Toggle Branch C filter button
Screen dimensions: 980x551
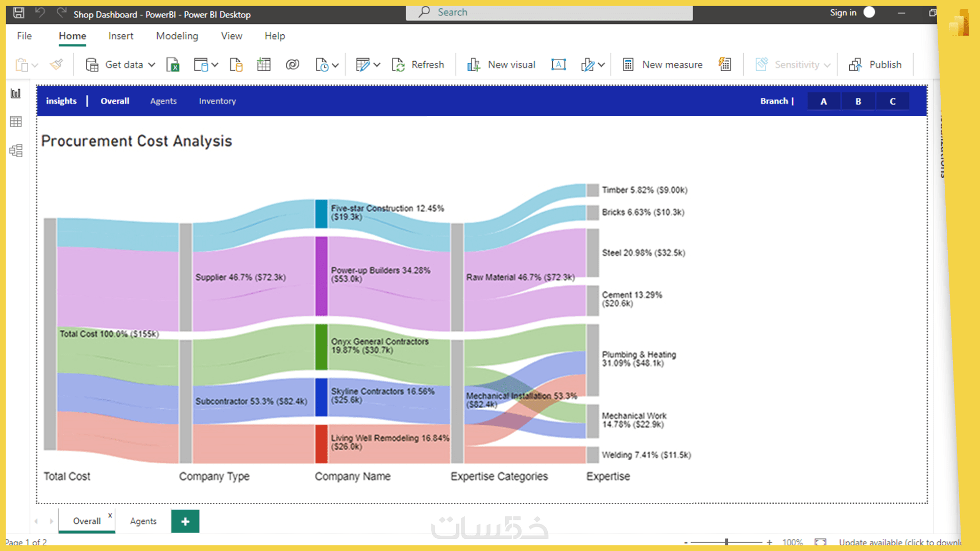click(x=893, y=101)
